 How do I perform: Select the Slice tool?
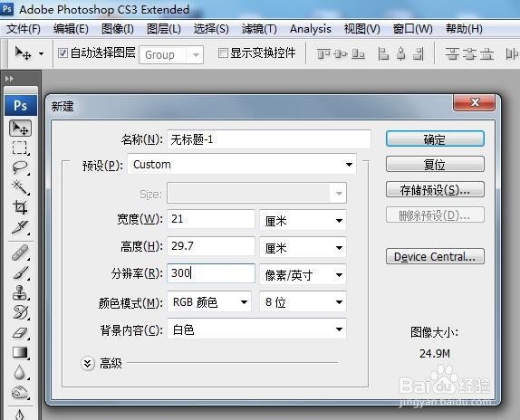point(20,227)
